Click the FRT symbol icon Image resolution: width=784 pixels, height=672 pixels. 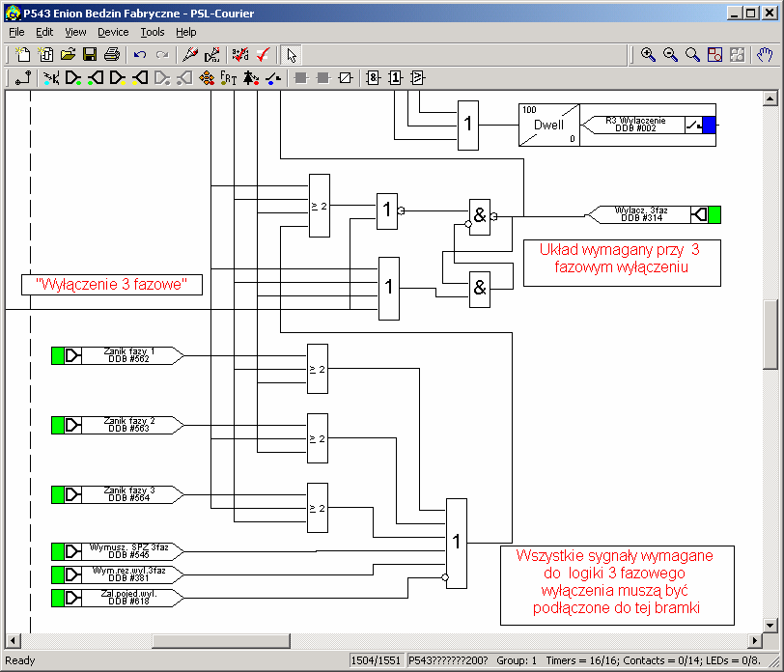click(229, 78)
